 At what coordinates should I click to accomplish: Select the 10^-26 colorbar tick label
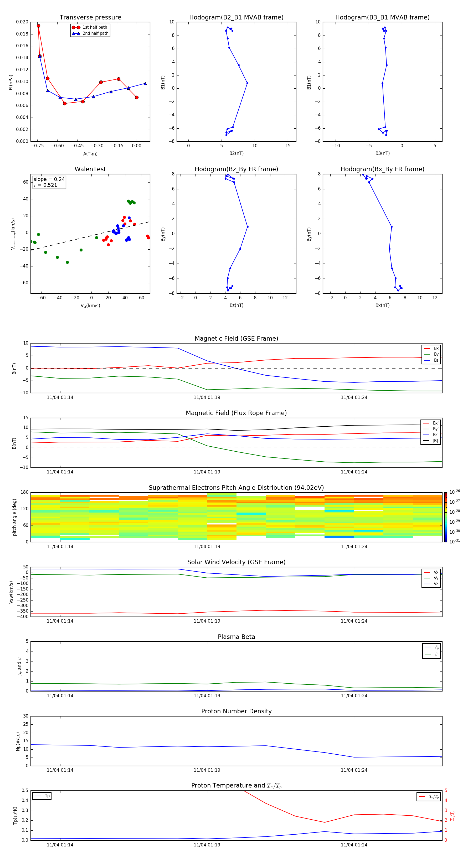pos(455,492)
